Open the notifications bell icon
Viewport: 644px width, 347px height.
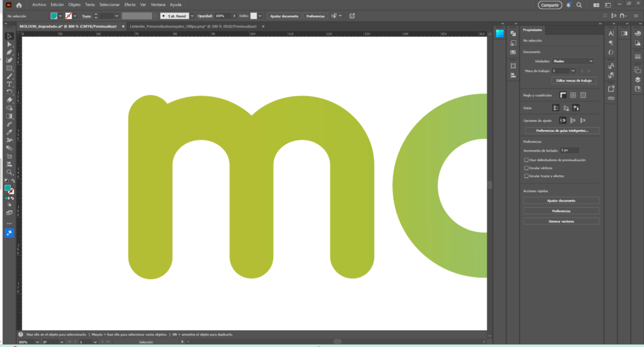pos(569,5)
